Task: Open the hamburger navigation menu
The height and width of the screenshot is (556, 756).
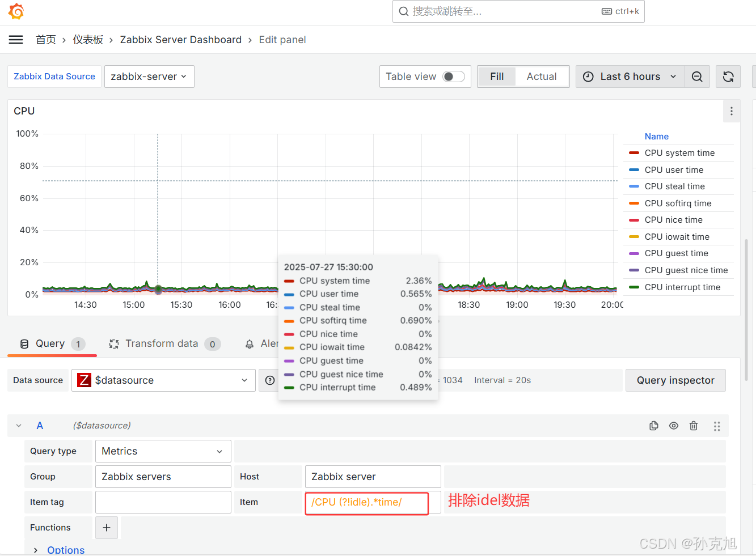Action: pyautogui.click(x=16, y=40)
